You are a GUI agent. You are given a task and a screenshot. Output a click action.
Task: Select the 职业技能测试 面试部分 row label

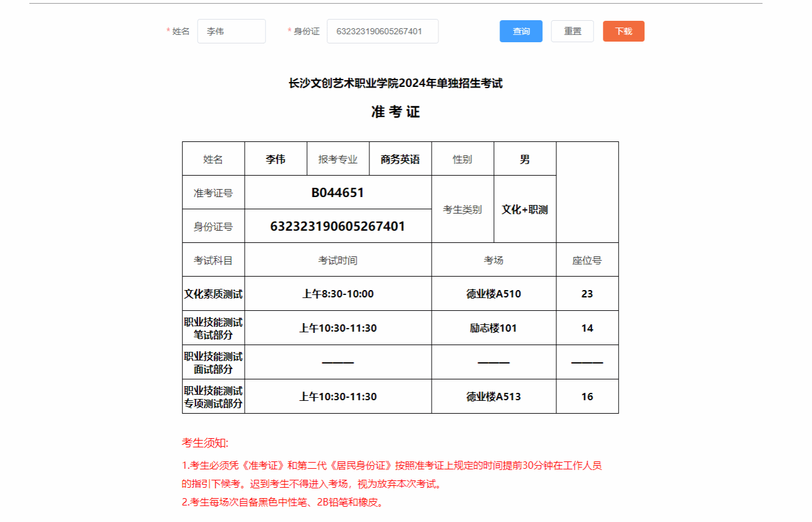click(213, 362)
